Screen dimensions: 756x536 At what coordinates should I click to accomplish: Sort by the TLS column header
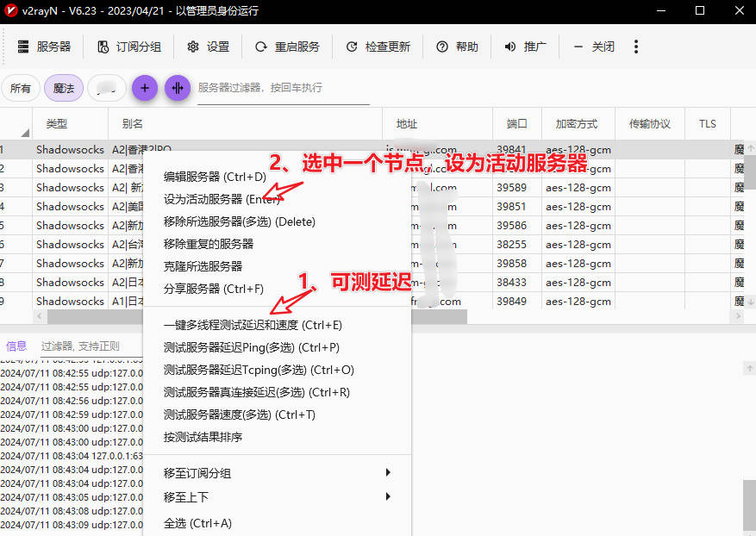[708, 124]
